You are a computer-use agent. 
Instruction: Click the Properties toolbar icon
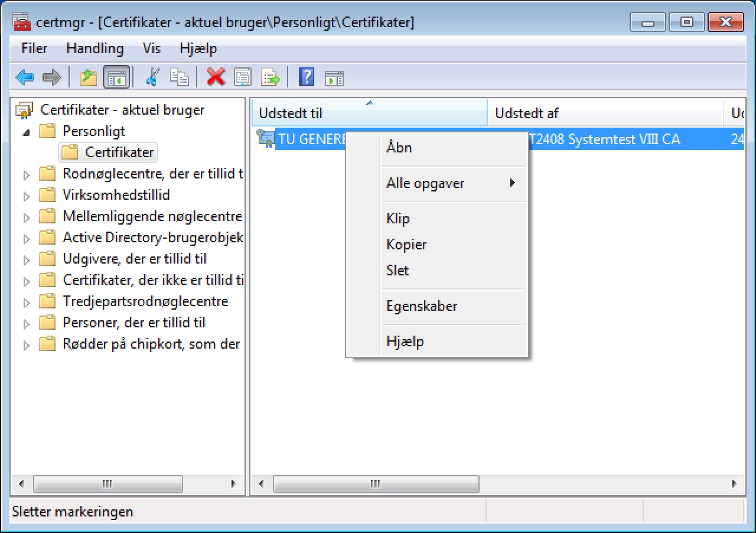(x=243, y=77)
